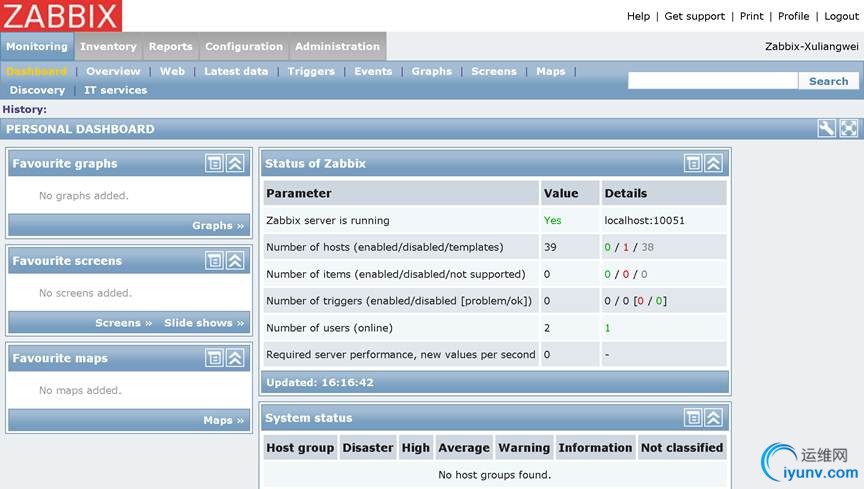This screenshot has height=489, width=864.
Task: Focus the search input field
Action: pyautogui.click(x=713, y=80)
